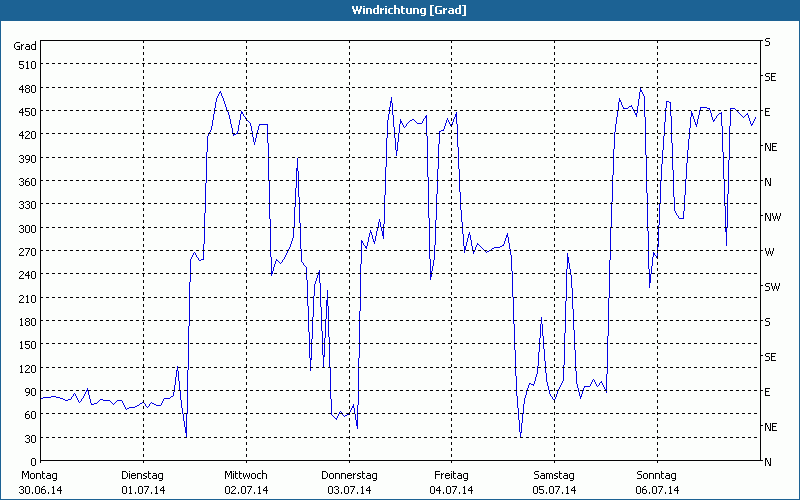Select the Freitag day label
This screenshot has width=800, height=500.
(451, 475)
